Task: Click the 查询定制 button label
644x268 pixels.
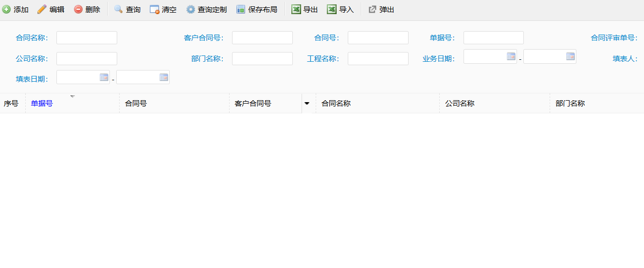Action: [x=212, y=10]
